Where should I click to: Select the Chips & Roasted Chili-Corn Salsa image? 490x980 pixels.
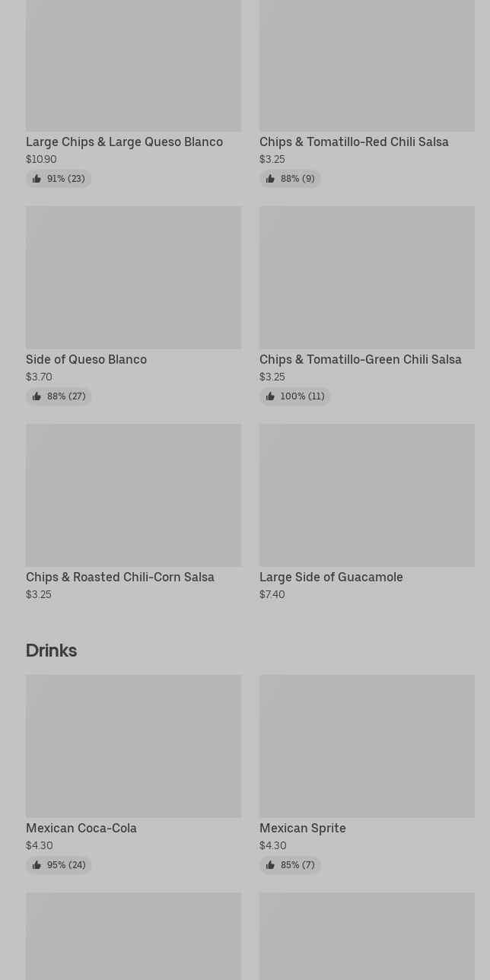coord(133,495)
